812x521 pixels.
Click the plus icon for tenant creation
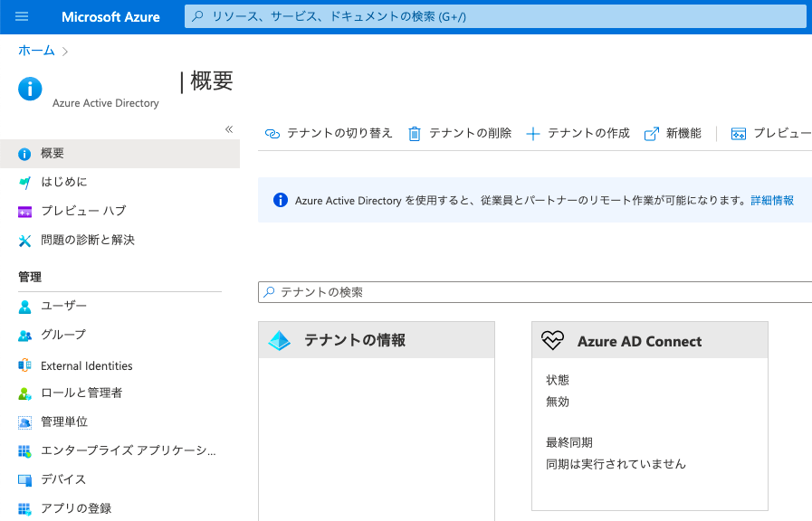[533, 135]
